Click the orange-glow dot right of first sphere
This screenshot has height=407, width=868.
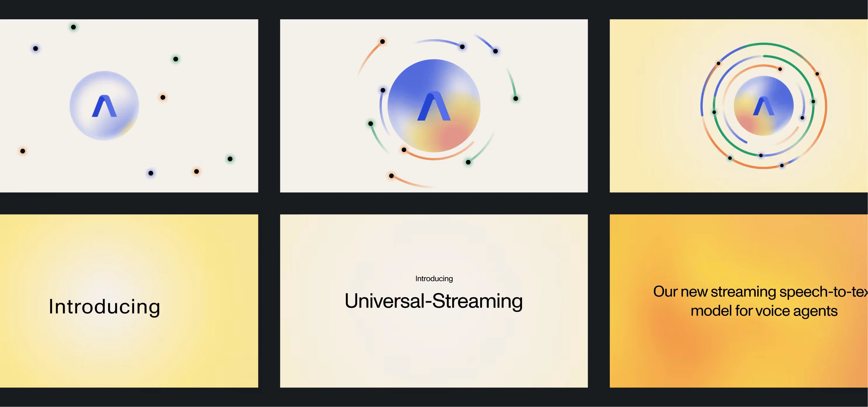click(x=163, y=97)
